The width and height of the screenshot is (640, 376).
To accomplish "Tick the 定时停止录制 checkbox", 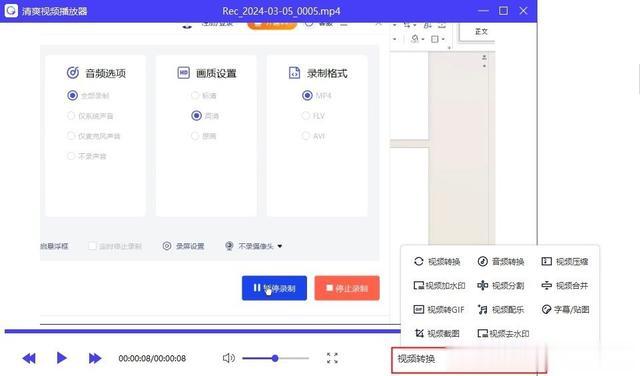I will 92,246.
